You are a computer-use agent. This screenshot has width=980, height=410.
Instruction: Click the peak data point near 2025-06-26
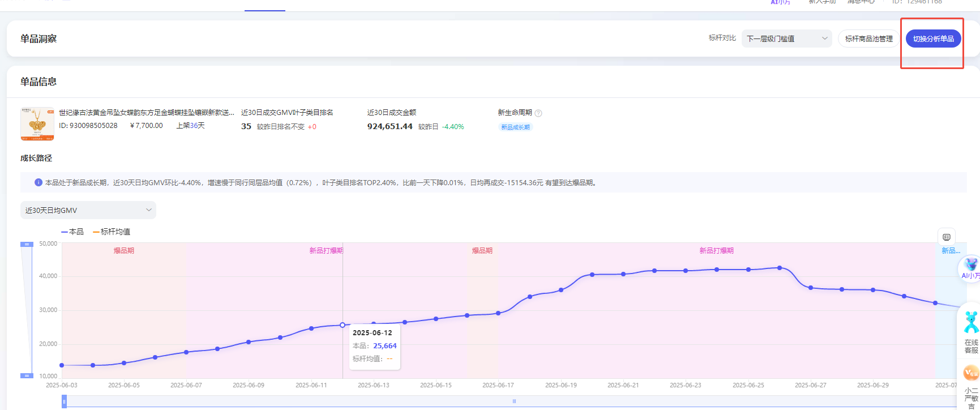[780, 268]
